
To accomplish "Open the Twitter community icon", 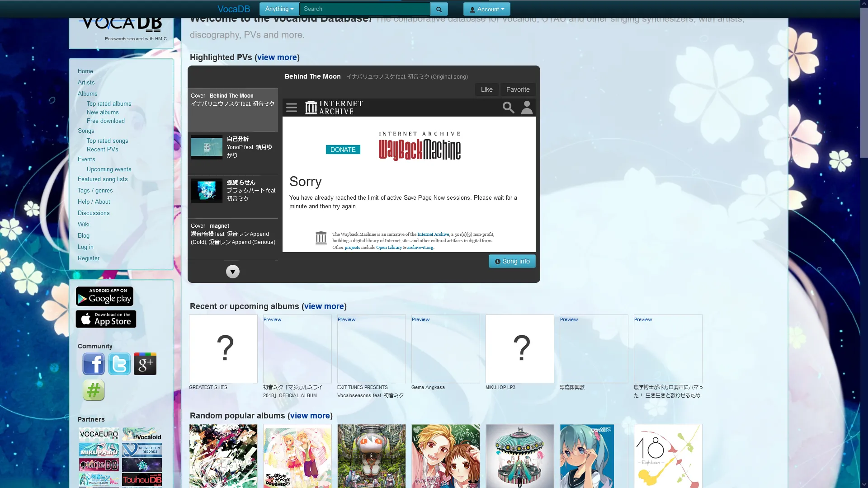I will click(119, 364).
